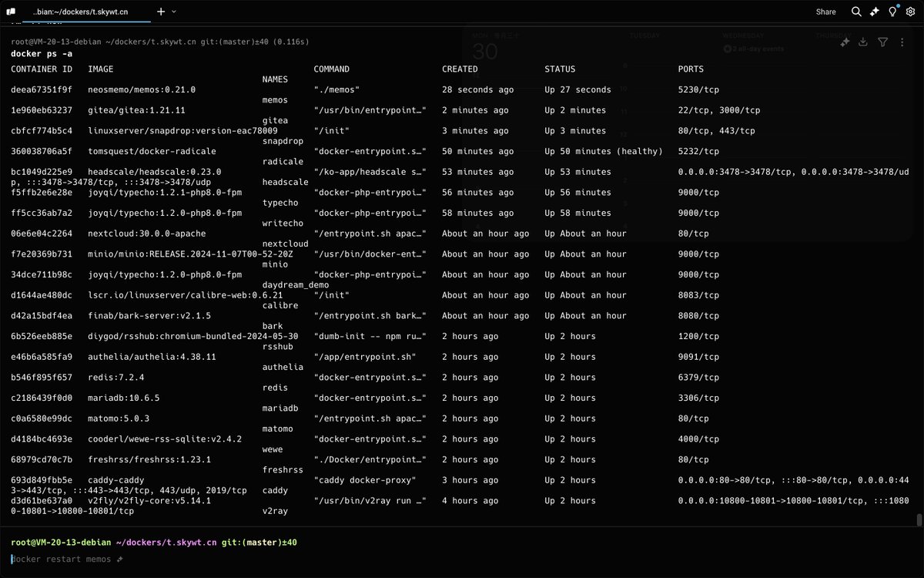The image size is (924, 578).
Task: Click the 'PORTS' column header
Action: [x=691, y=69]
